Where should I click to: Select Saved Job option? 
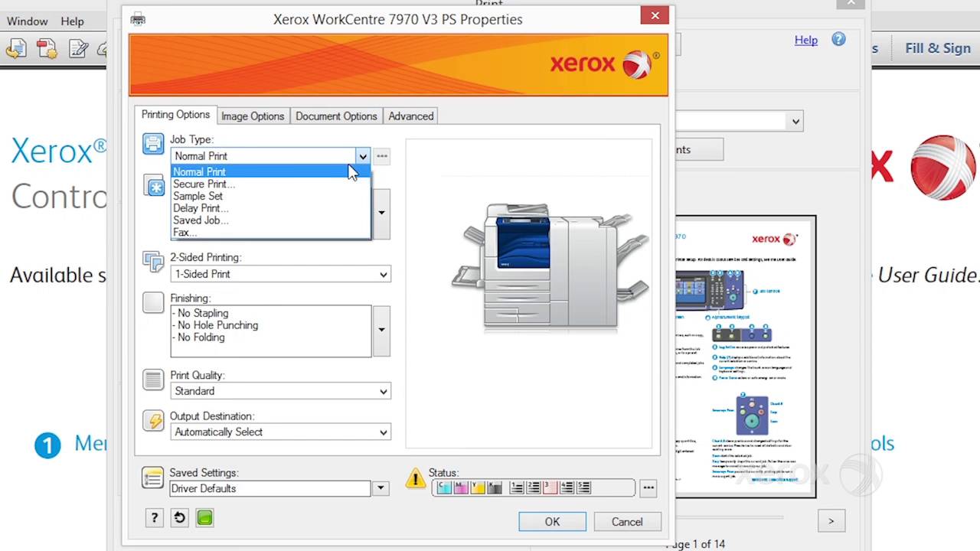(270, 220)
